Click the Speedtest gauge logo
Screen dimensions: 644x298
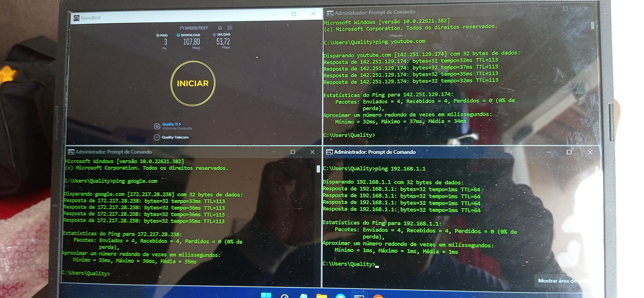click(182, 28)
